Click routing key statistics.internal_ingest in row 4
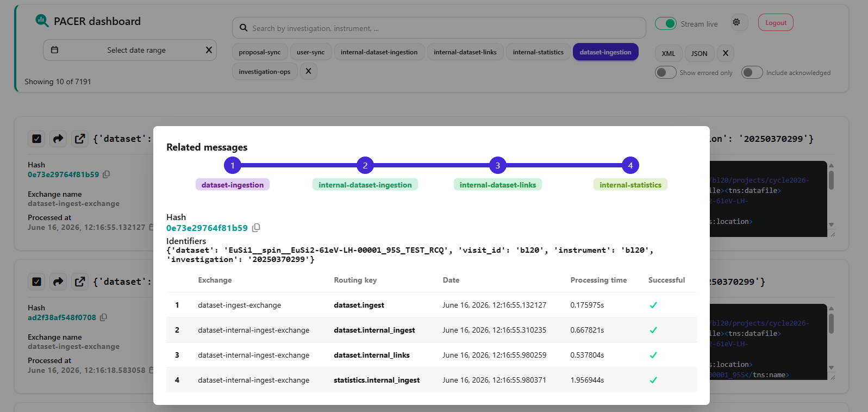The width and height of the screenshot is (868, 412). [x=377, y=380]
